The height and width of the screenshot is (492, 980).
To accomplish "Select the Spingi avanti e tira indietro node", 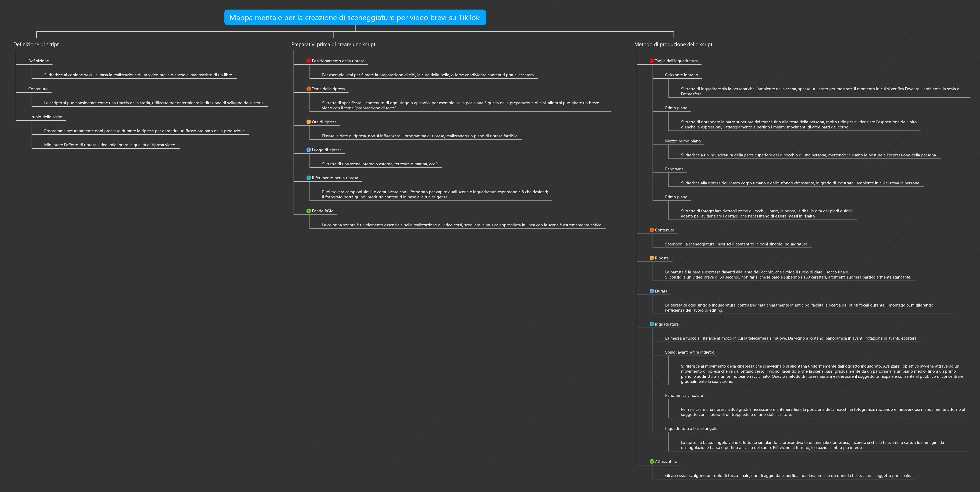I will (x=689, y=352).
